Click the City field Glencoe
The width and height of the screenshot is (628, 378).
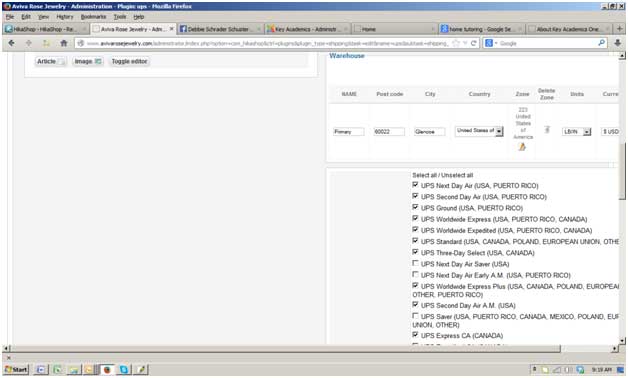pos(429,131)
